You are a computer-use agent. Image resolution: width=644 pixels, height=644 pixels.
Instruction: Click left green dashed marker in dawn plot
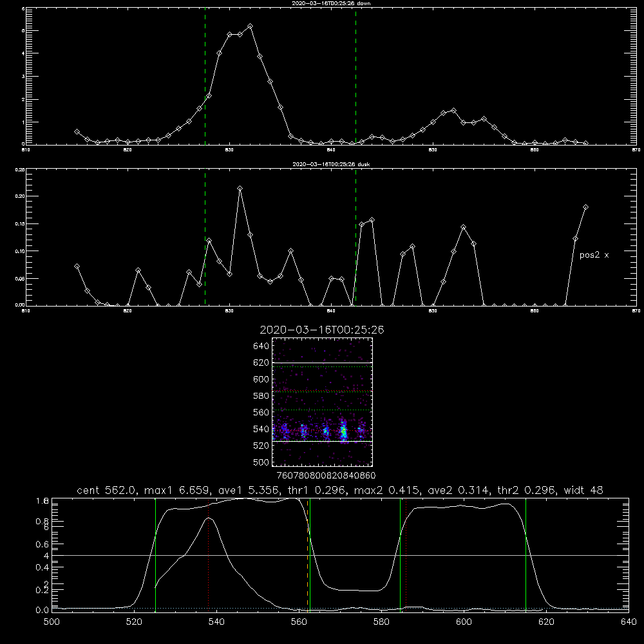[205, 78]
